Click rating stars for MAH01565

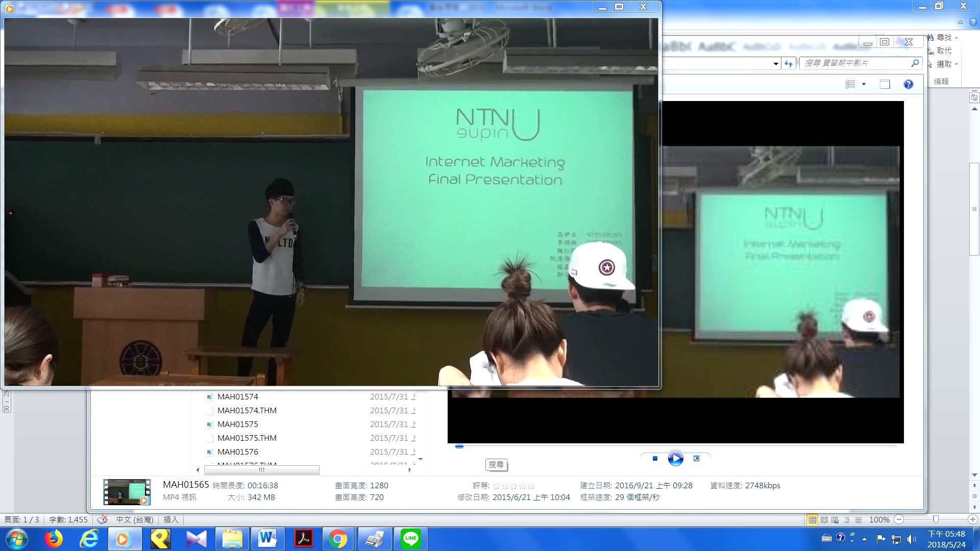[x=513, y=486]
